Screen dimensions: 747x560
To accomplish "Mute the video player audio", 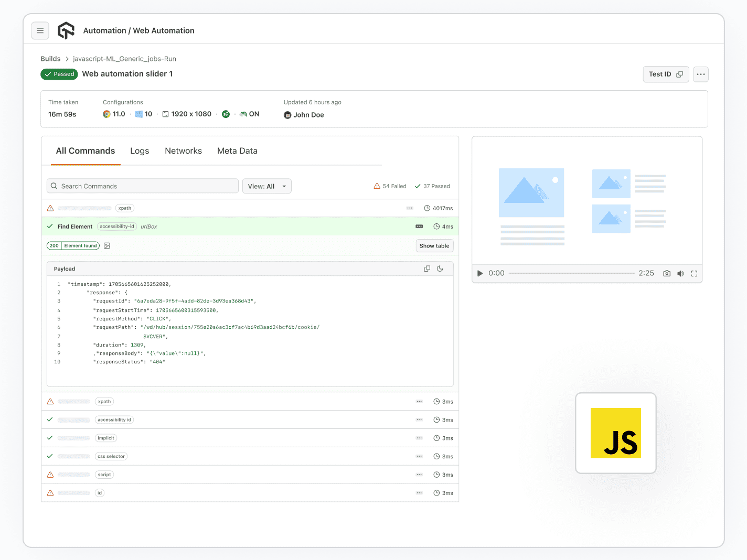I will coord(680,273).
